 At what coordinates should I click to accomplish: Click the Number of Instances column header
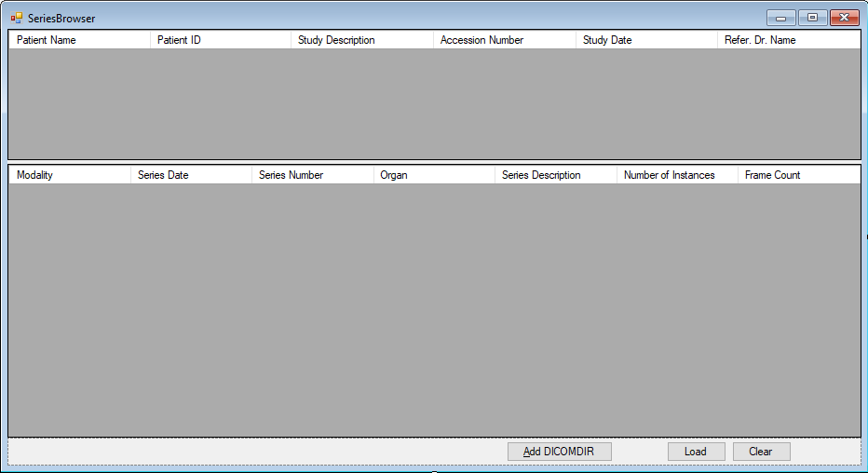[678, 175]
